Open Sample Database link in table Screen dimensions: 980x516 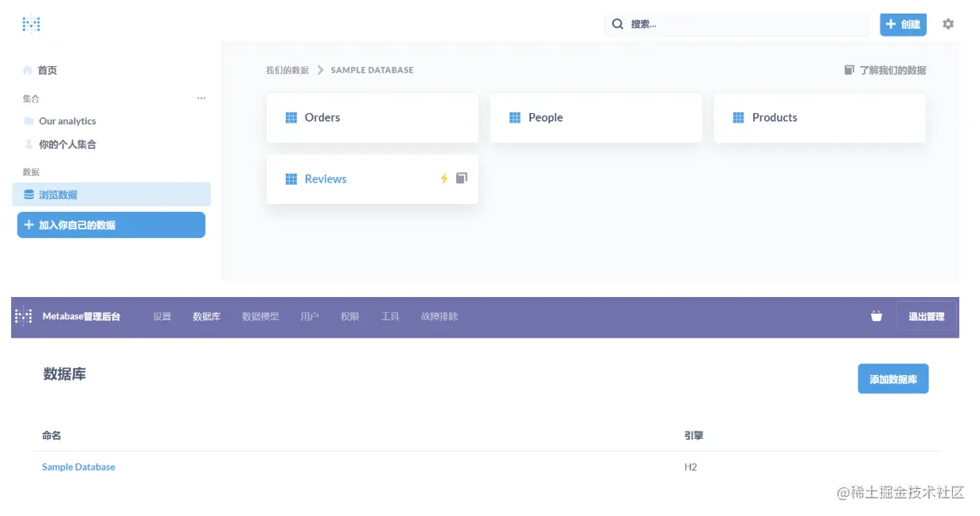79,467
